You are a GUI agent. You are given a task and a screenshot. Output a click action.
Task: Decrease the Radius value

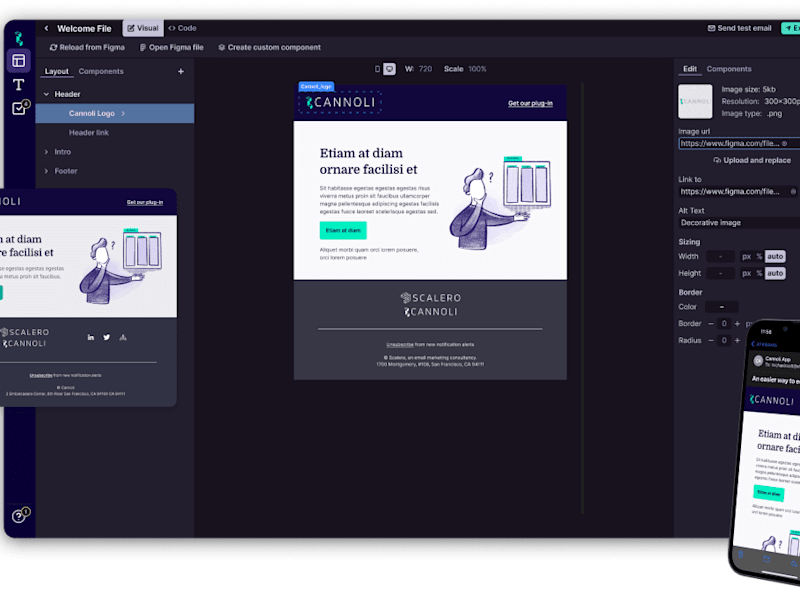711,340
